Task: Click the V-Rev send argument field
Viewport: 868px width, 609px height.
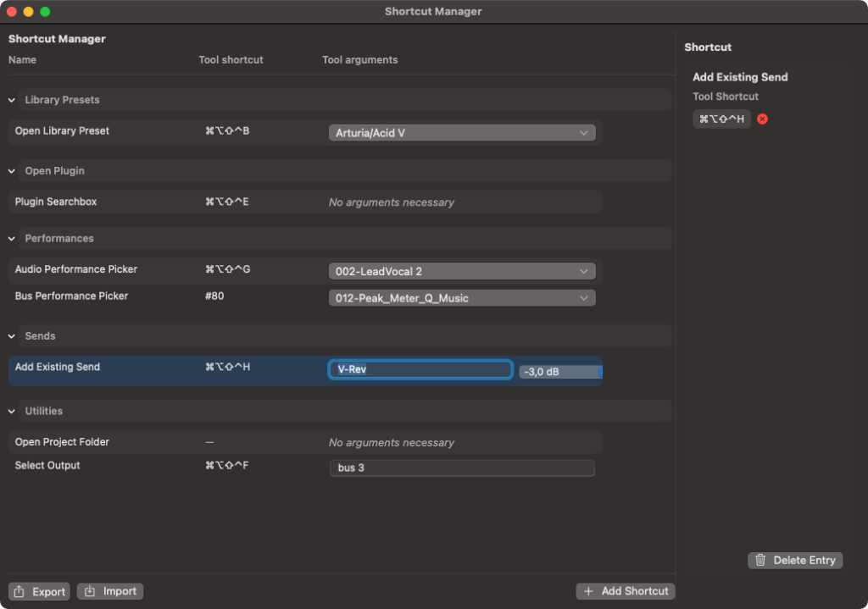Action: pos(420,369)
